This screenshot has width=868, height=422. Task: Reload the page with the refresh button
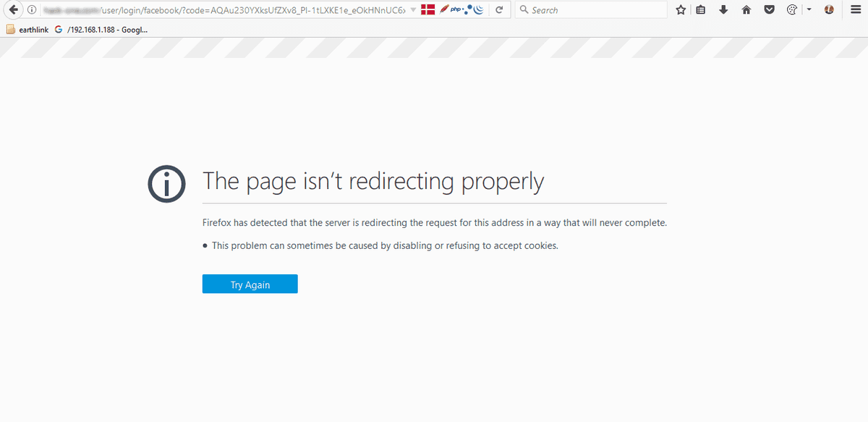[x=499, y=10]
